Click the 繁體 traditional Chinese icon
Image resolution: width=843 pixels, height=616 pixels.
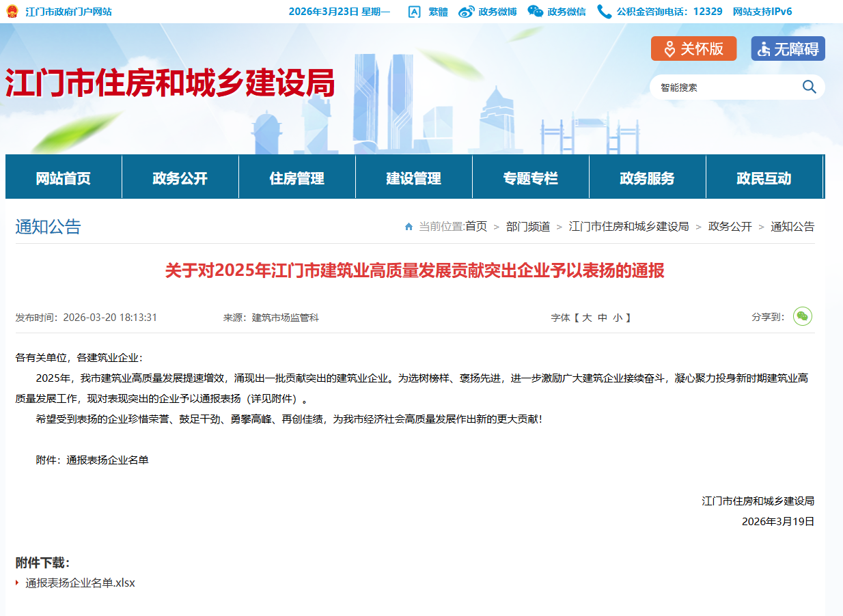click(x=414, y=12)
